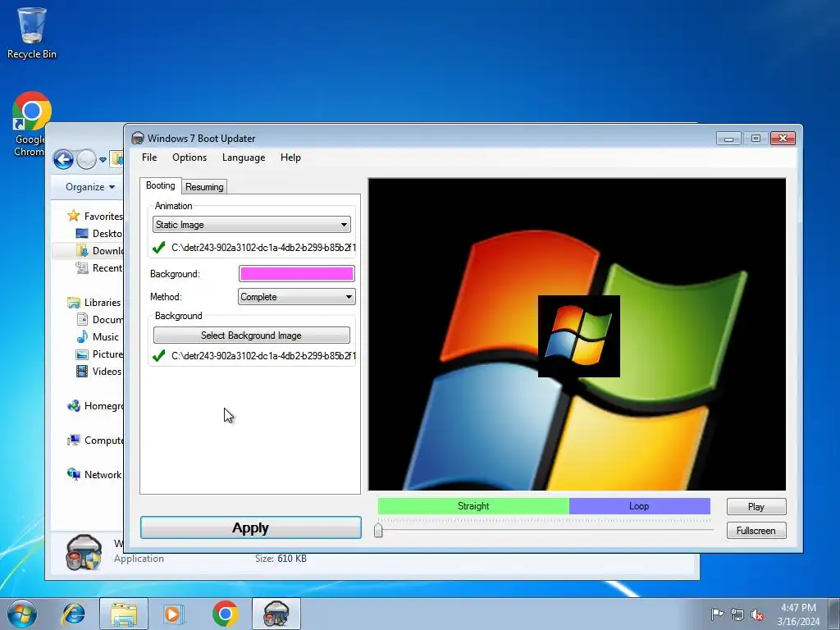Click the green check beside the animation path
The image size is (840, 630).
click(x=158, y=248)
